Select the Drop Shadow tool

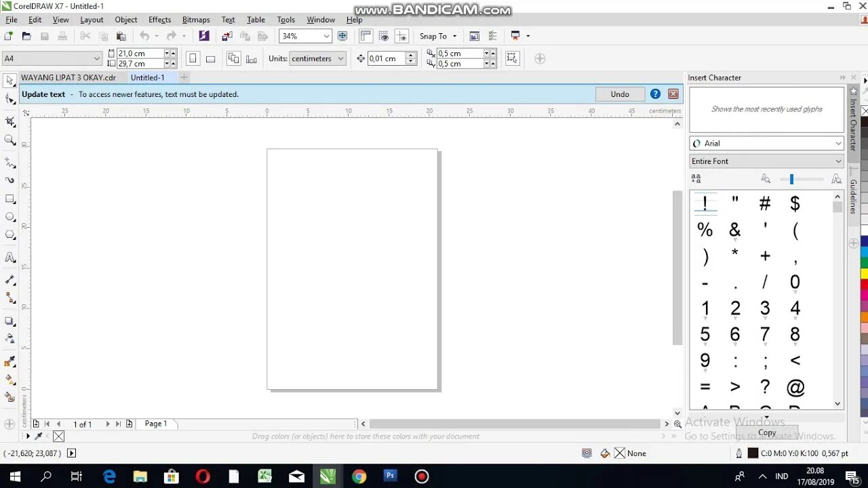point(9,321)
